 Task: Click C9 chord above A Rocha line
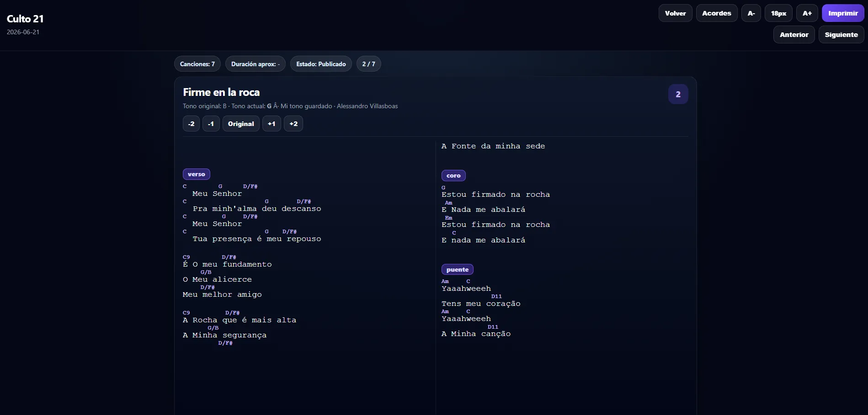click(x=186, y=313)
